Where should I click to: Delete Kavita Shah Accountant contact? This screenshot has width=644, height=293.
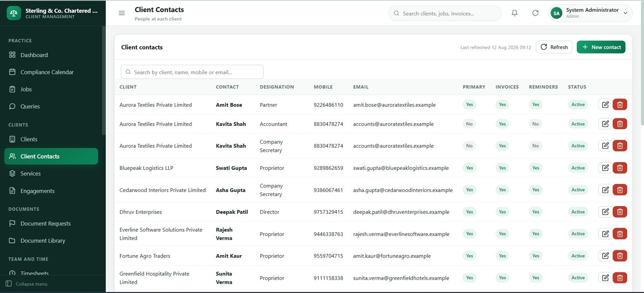click(x=620, y=124)
